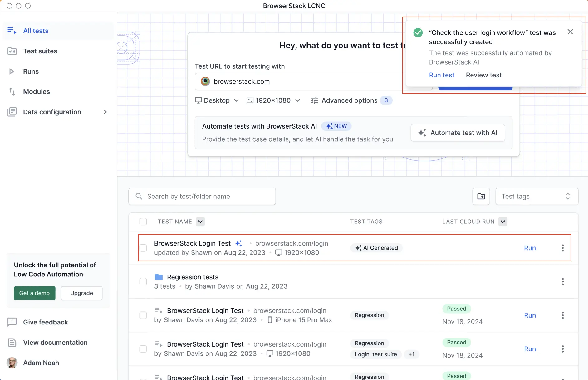
Task: Click the Login test suite tag
Action: 376,354
